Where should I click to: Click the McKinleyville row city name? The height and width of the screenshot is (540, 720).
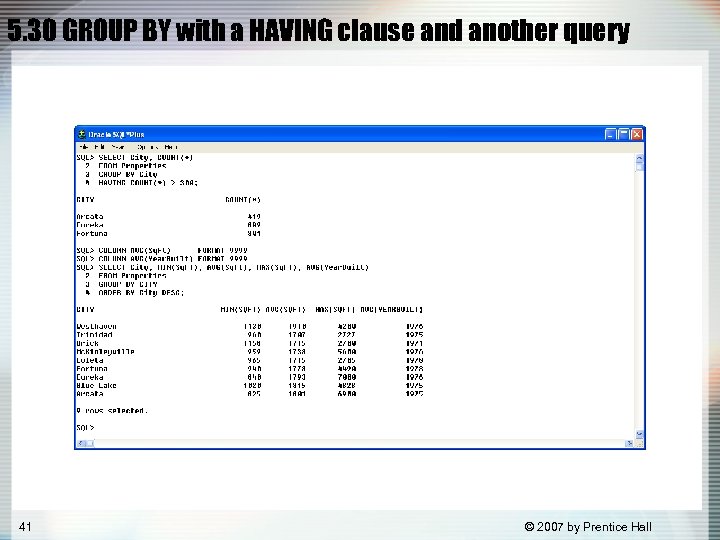[105, 352]
